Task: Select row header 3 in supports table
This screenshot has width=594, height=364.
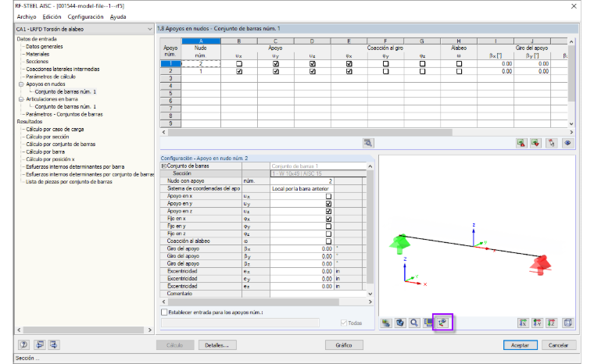Action: 171,79
